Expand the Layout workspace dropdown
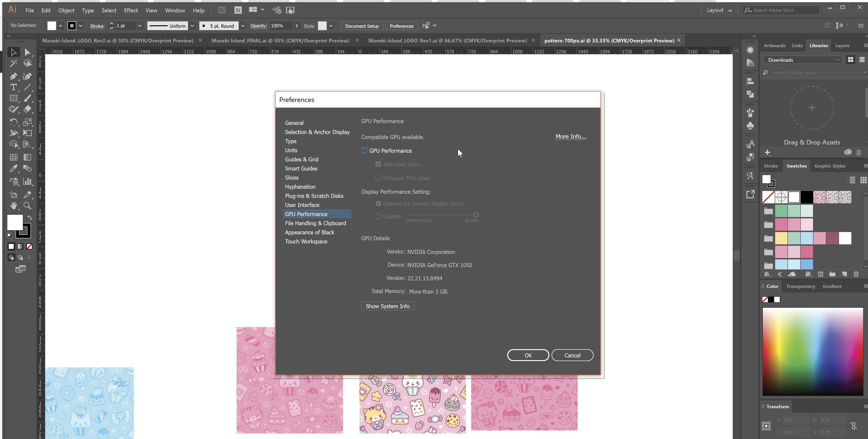Viewport: 868px width, 439px height. 719,10
